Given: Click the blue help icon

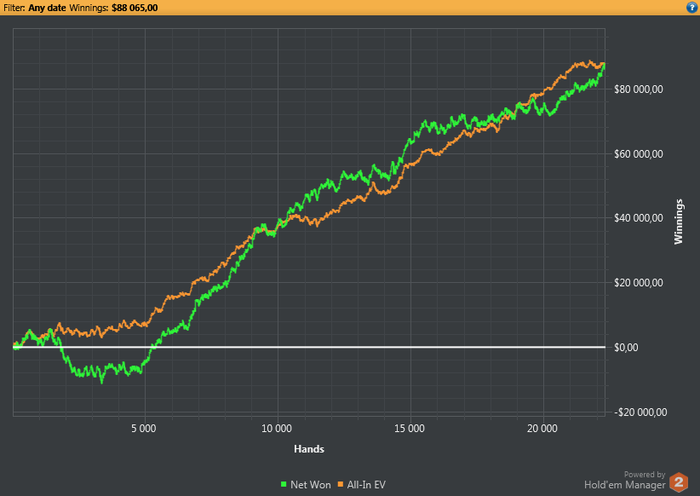Looking at the screenshot, I should (692, 8).
